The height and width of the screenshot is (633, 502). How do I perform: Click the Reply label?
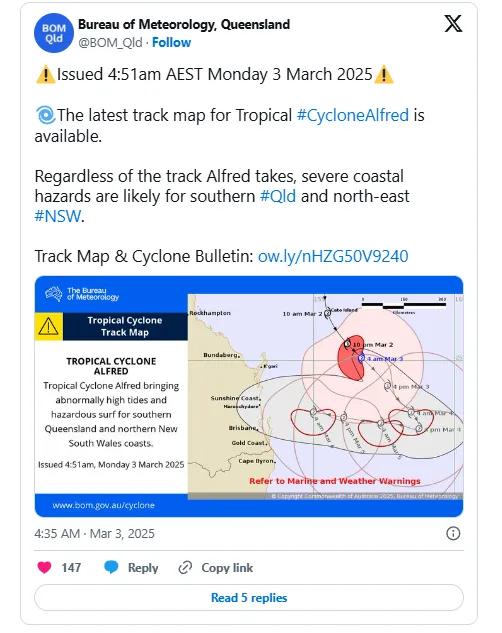pos(143,568)
